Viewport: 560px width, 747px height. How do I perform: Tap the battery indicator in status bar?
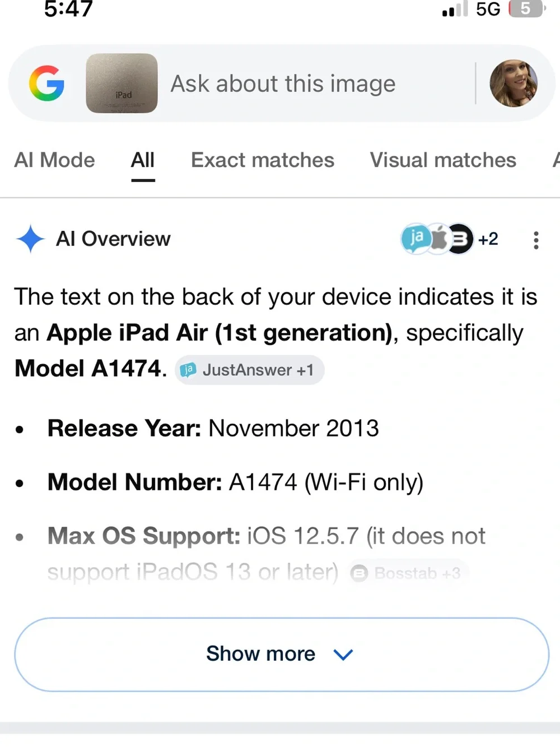526,8
